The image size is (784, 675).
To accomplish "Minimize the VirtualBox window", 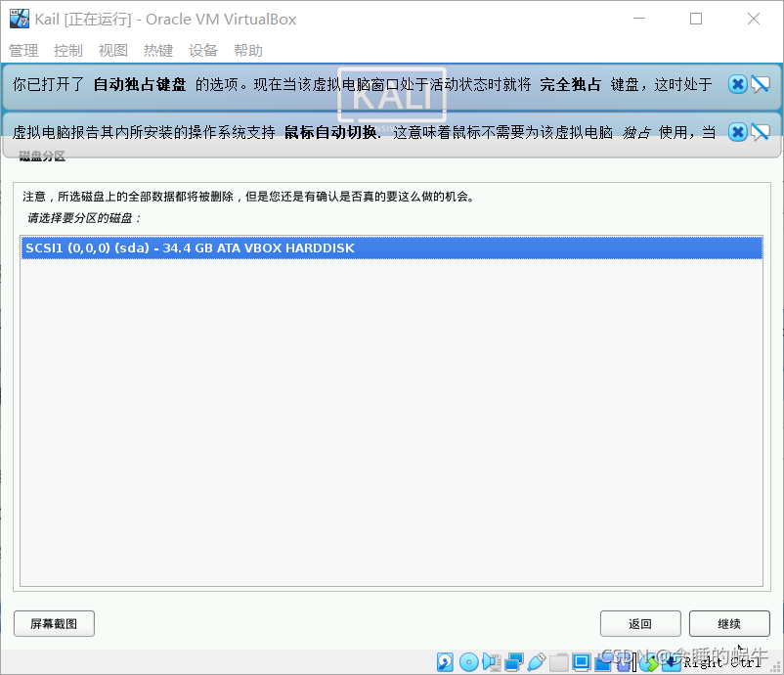I will [x=639, y=19].
